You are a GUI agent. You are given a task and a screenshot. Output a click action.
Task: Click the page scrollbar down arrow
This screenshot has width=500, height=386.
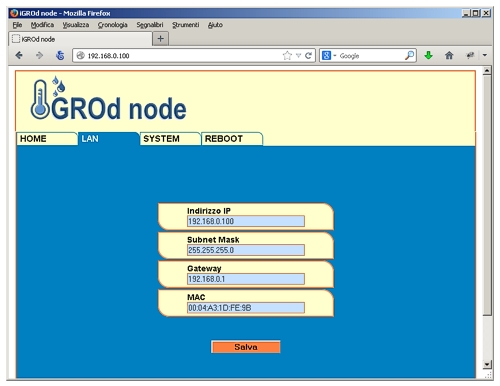[487, 364]
